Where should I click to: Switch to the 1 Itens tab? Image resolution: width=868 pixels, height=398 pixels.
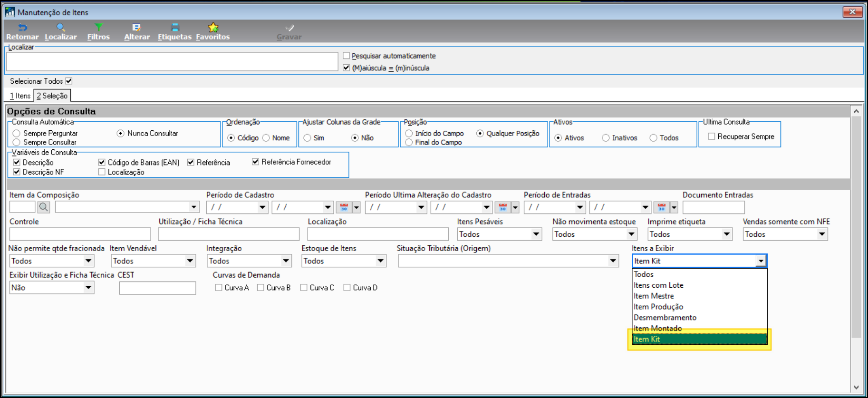click(x=20, y=96)
